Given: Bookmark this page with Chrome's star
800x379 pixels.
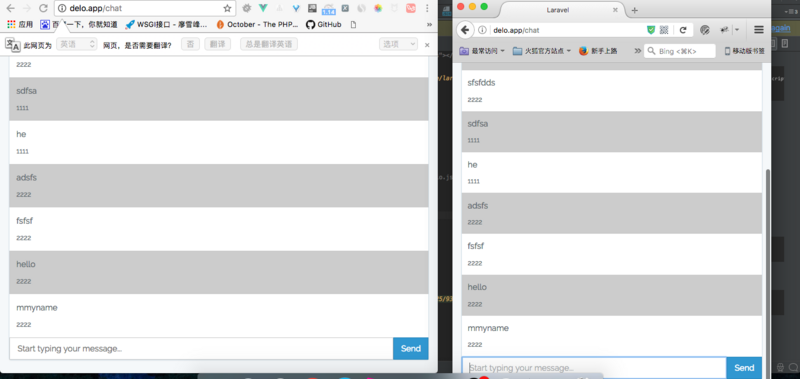Looking at the screenshot, I should 227,8.
